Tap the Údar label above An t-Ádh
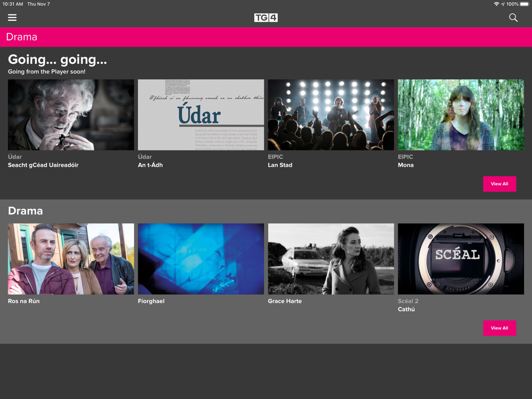The image size is (532, 399). click(x=145, y=157)
